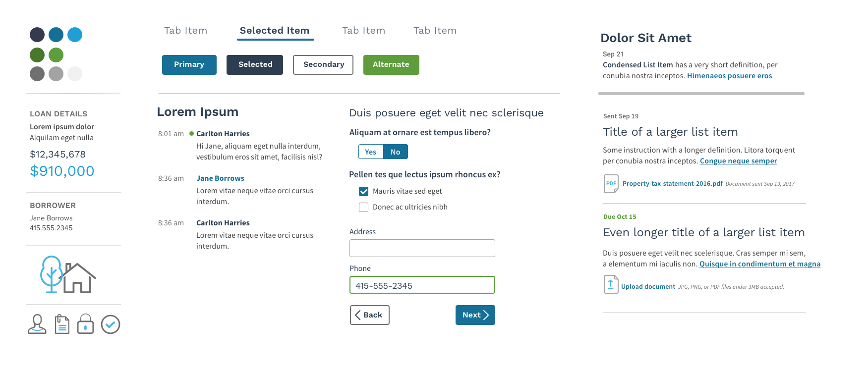Click the upload document arrow icon
Viewport: 868px width, 368px height.
click(611, 284)
